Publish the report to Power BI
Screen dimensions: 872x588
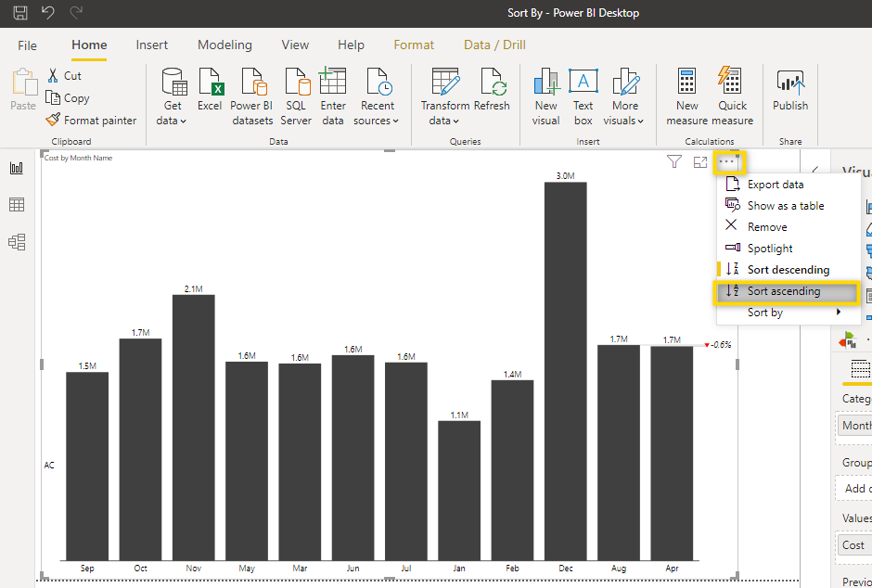point(789,93)
